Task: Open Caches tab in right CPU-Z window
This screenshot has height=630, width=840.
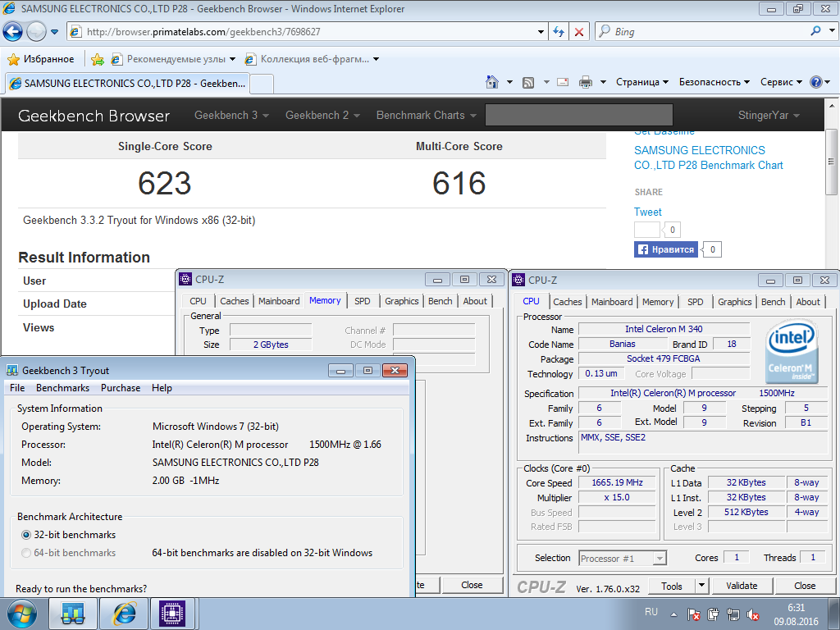Action: point(568,302)
